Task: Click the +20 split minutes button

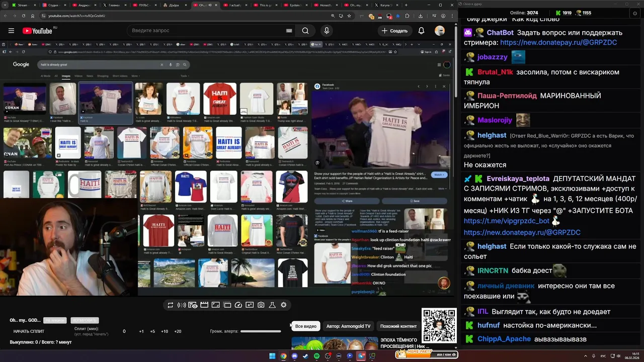Action: [178, 331]
